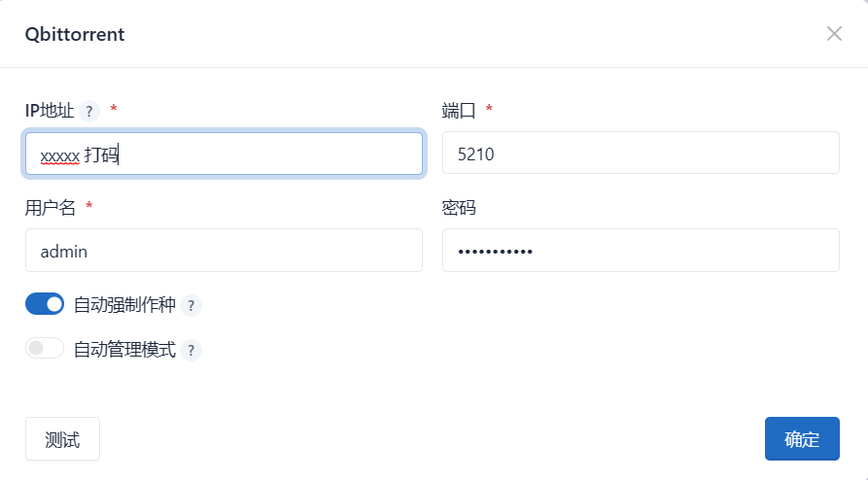Click the red asterisk beside 用户名

tap(89, 206)
